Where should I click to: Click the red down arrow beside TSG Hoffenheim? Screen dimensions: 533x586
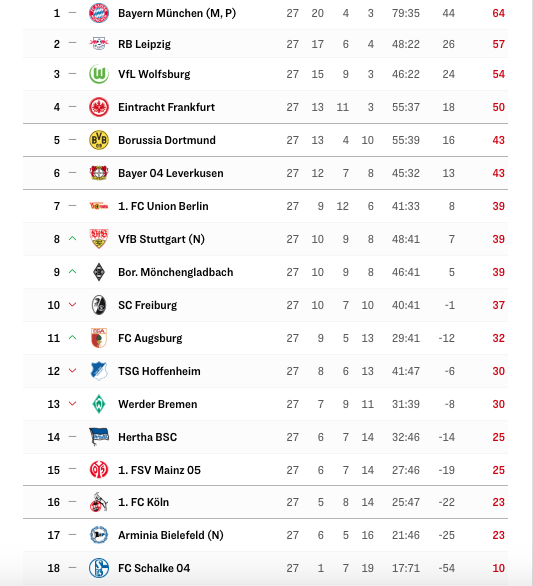point(73,371)
